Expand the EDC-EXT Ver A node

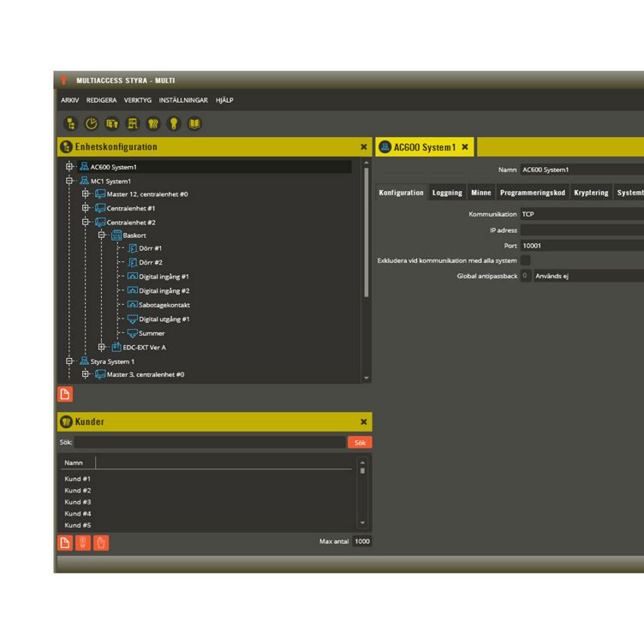pos(102,347)
